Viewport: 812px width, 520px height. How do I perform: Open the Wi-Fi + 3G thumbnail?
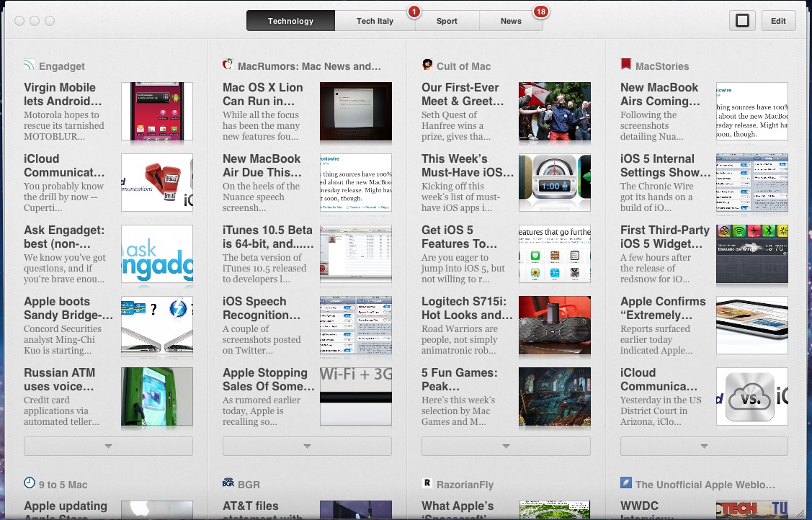coord(356,396)
